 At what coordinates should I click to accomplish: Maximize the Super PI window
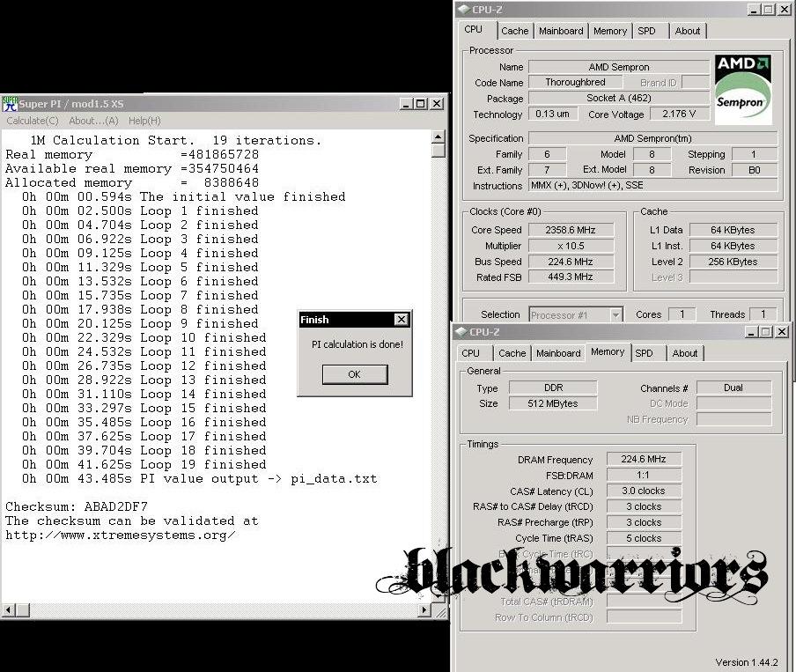tap(420, 104)
